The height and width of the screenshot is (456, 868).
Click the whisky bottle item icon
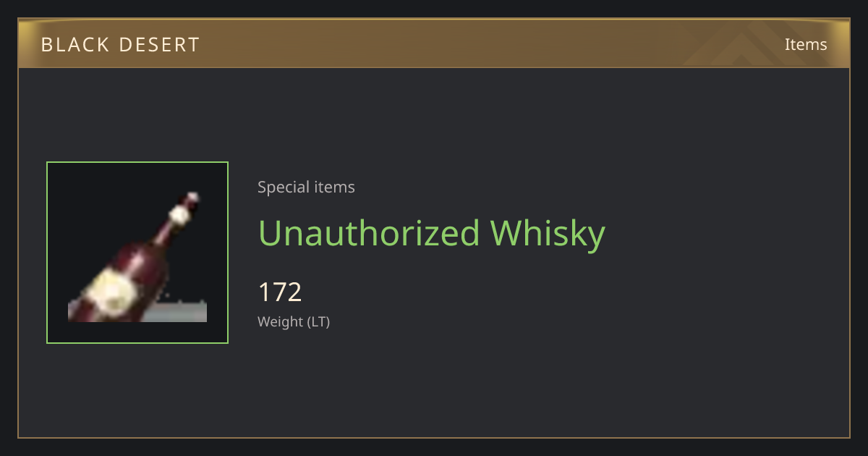(137, 256)
